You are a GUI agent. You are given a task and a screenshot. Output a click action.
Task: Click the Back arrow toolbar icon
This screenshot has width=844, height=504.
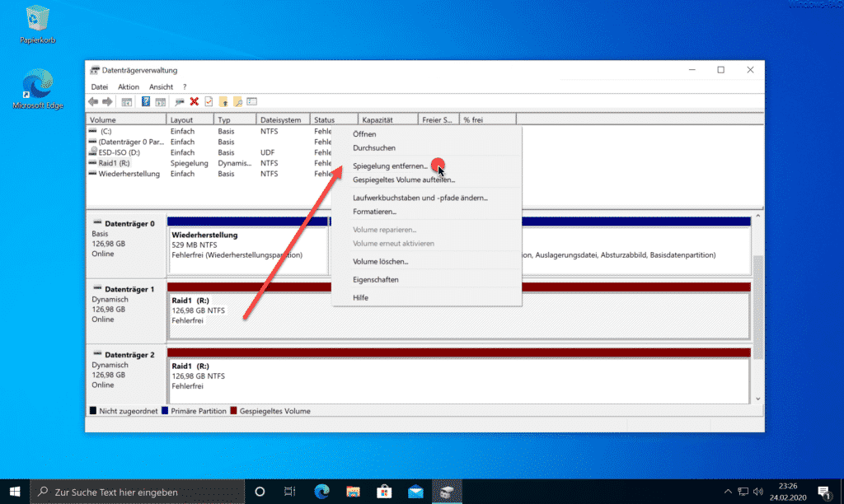click(x=93, y=101)
